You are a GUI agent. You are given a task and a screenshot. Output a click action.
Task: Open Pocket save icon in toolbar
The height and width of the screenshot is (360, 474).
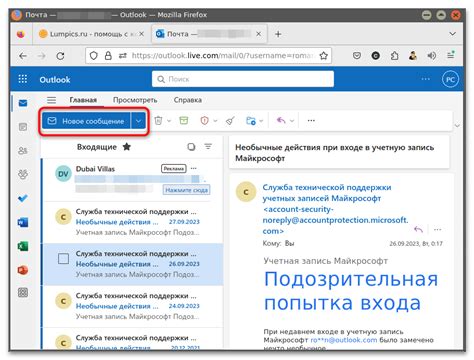click(357, 56)
